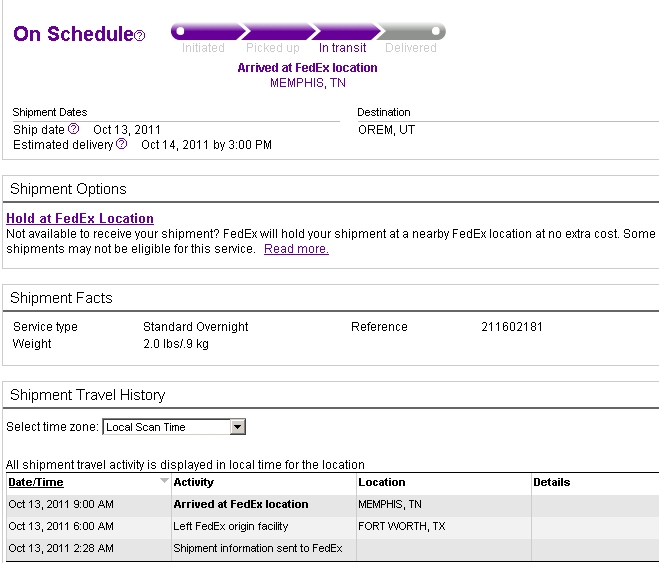
Task: Click the Estimated delivery help icon
Action: [122, 144]
